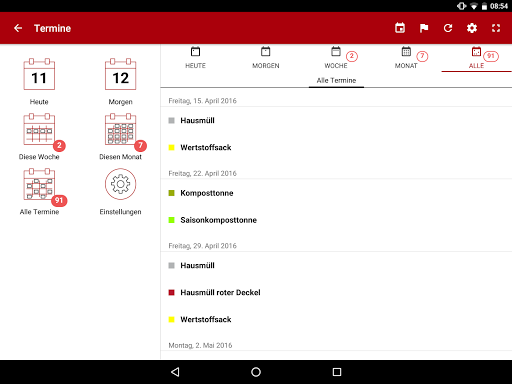This screenshot has width=512, height=384.
Task: Select the ALLE tab
Action: (x=476, y=58)
